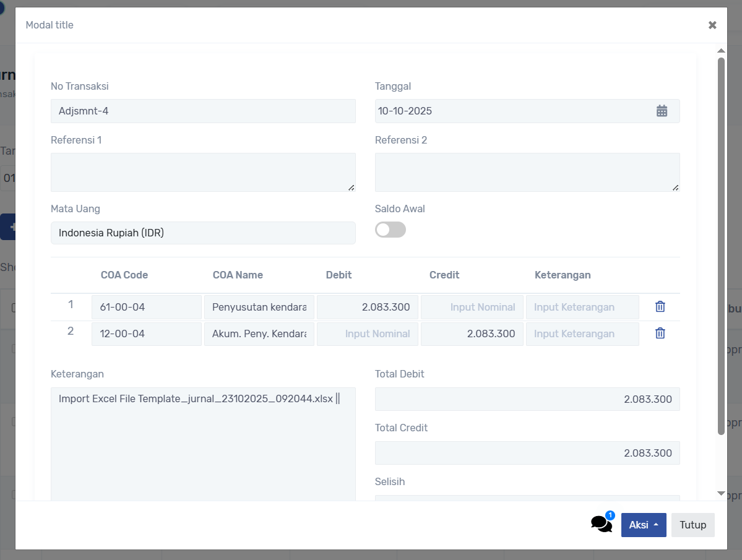Open the chat messages icon
The height and width of the screenshot is (560, 742).
point(601,524)
